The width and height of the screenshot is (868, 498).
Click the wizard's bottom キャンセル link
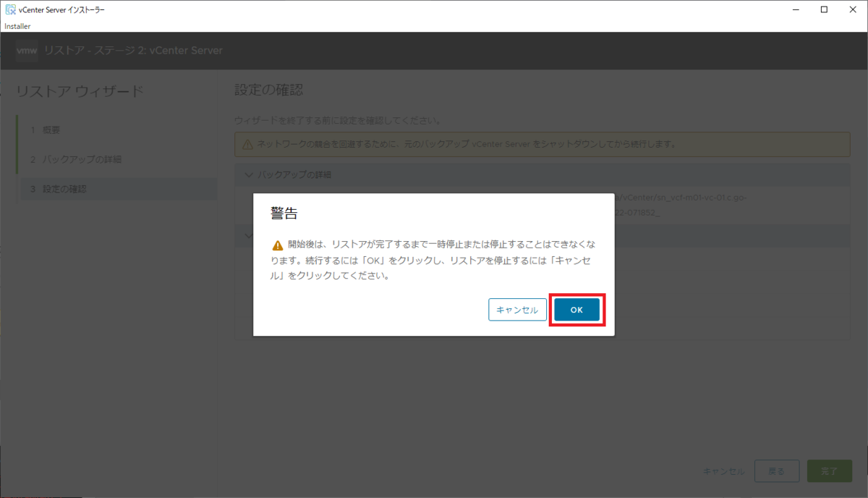tap(723, 471)
